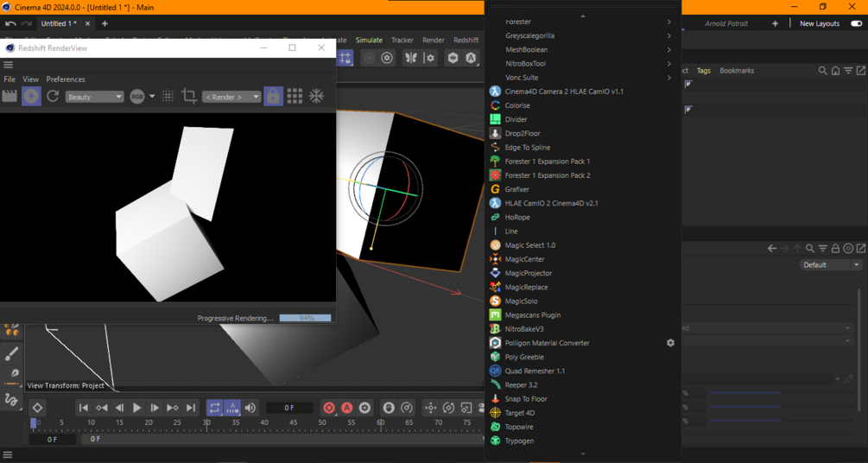Expand the Forester submenu
Screen dimensions: 868x463
584,22
